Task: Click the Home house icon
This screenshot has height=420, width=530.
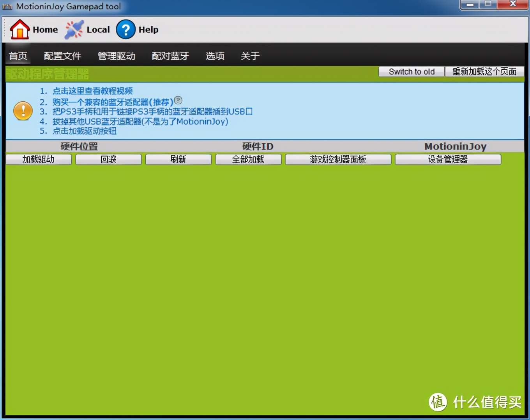Action: point(19,30)
